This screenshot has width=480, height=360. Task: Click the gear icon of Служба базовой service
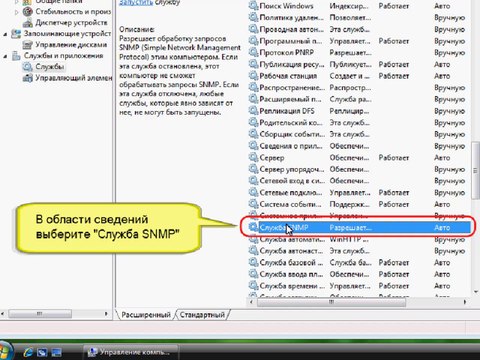click(253, 262)
